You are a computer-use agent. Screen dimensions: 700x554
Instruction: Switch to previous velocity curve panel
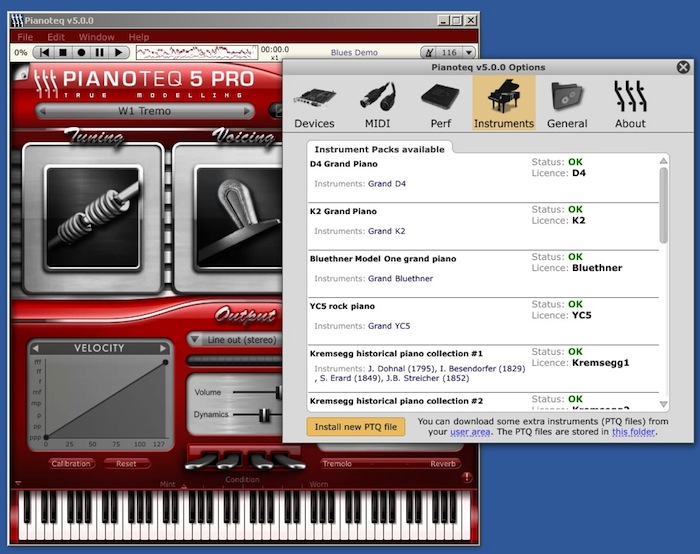coord(36,348)
